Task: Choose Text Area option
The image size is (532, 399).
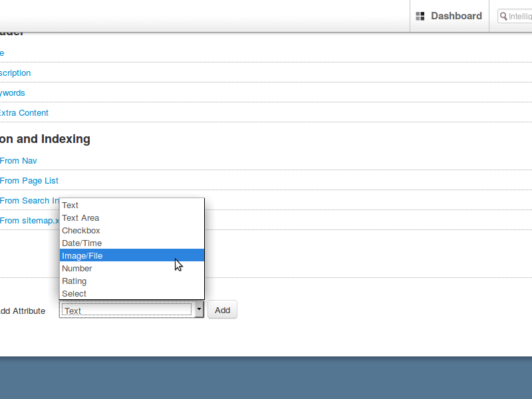Action: [x=132, y=218]
